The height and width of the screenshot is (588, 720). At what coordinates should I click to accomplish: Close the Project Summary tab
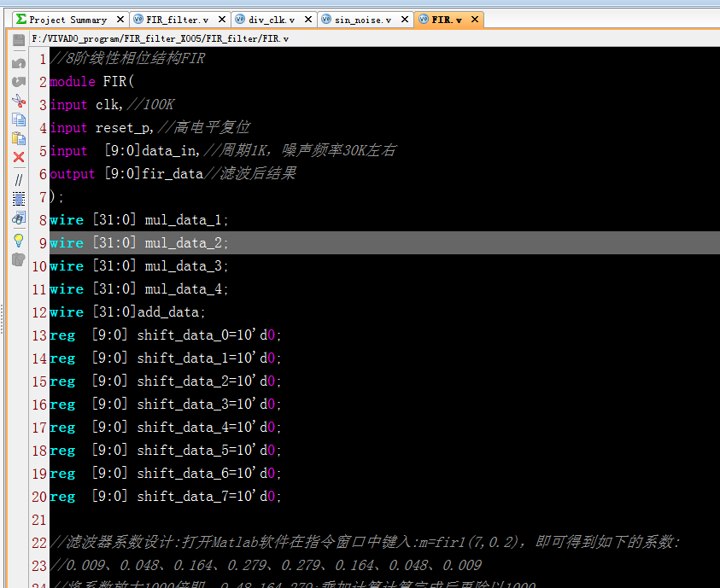[x=118, y=18]
